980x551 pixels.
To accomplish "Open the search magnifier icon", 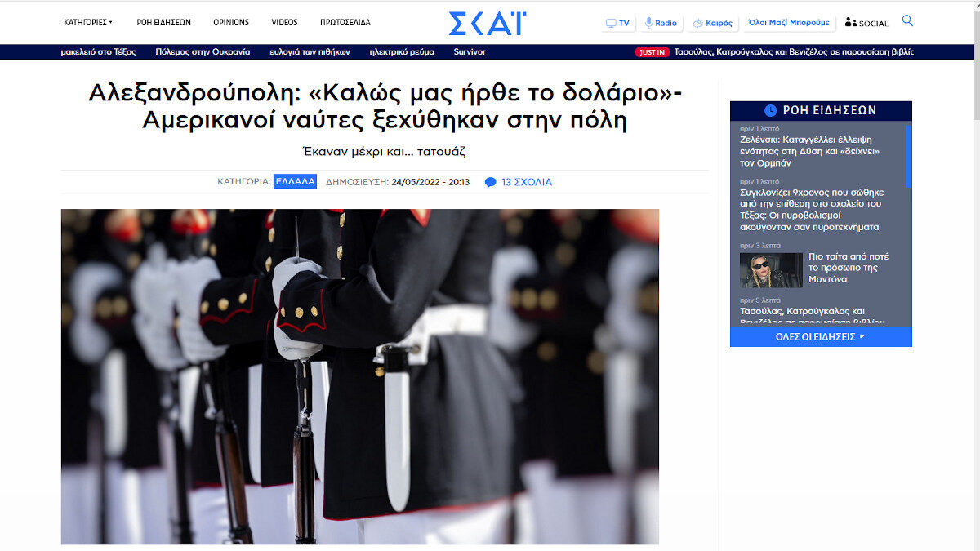I will pos(907,21).
